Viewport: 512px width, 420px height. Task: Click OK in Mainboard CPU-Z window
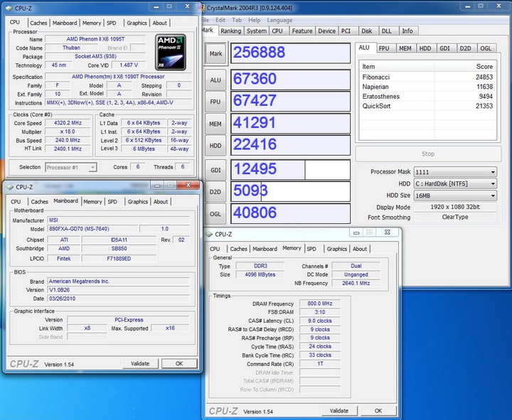[179, 364]
